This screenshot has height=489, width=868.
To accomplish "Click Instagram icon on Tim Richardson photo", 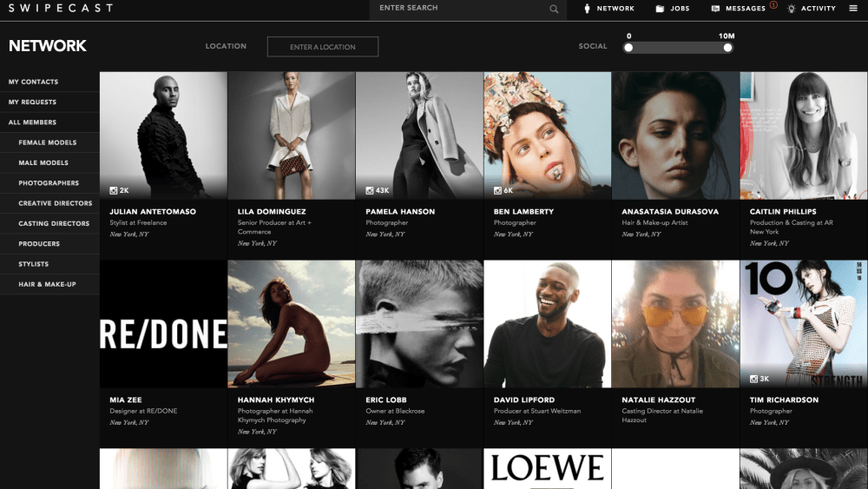I will coord(753,379).
